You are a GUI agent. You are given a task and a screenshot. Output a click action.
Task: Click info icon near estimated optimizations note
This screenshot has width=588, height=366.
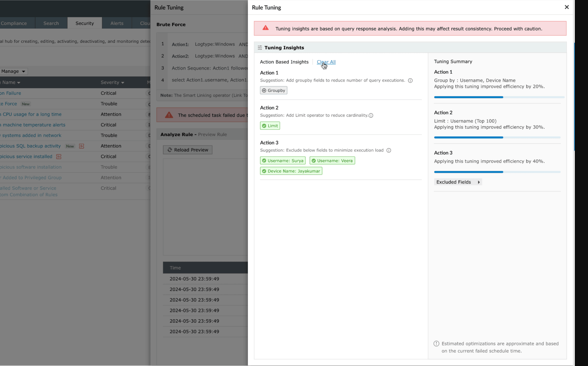pos(436,343)
